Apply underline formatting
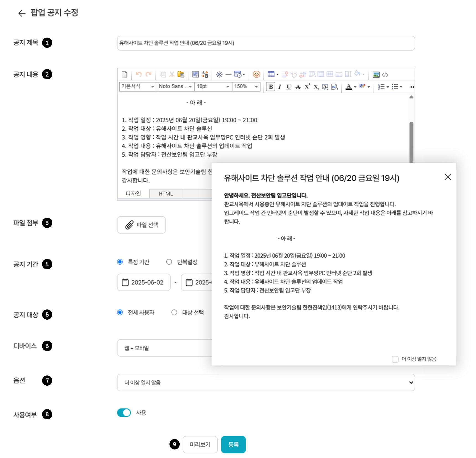Screen dimensions: 476x458 (289, 87)
